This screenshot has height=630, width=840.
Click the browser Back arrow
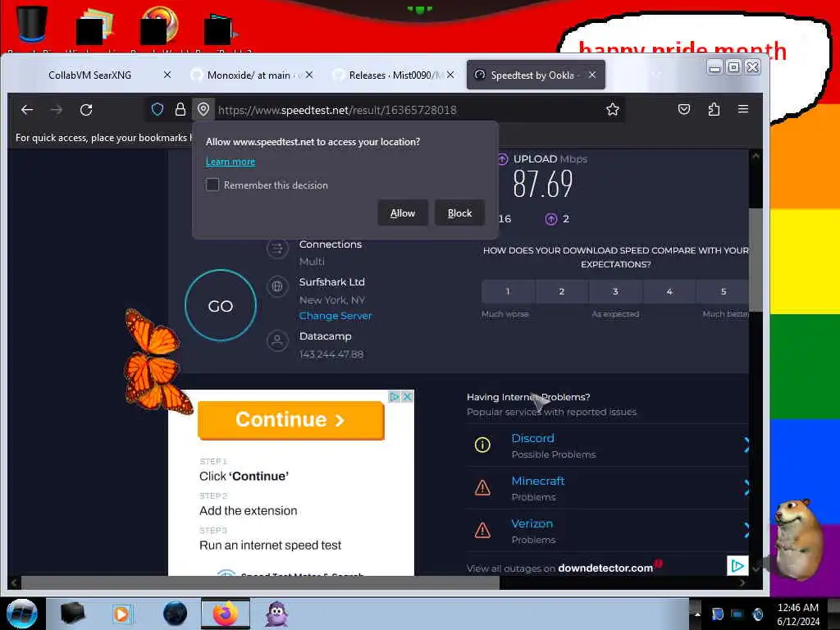(27, 110)
